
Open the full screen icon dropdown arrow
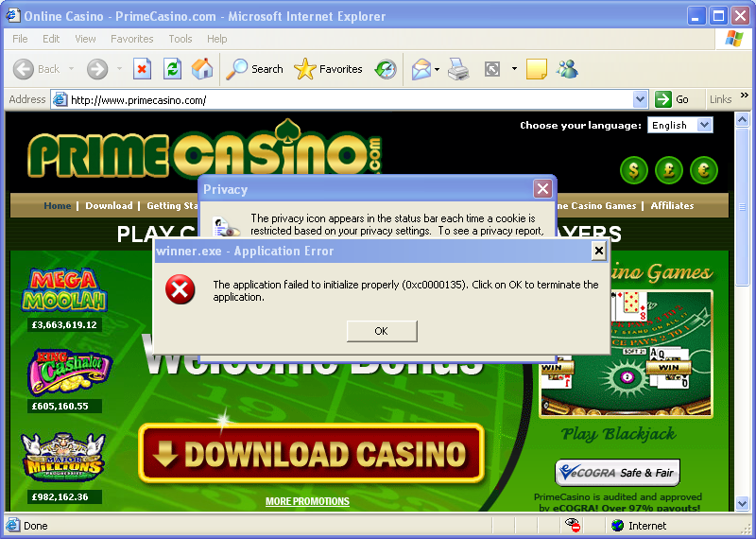(514, 69)
